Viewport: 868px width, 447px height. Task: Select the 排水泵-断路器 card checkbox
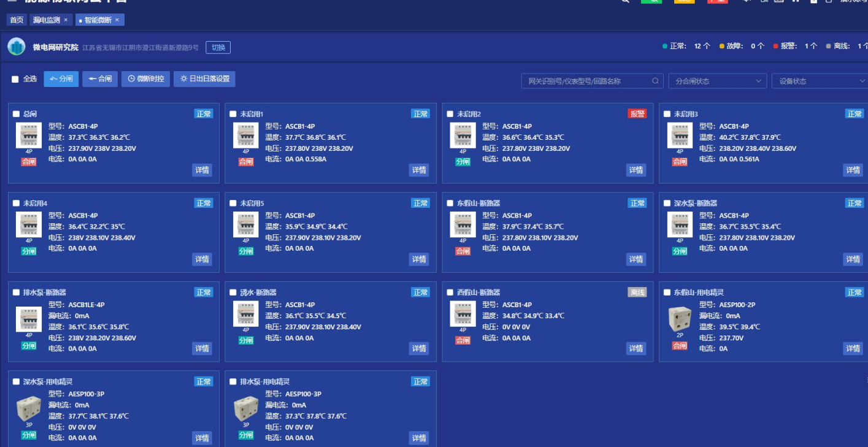(16, 292)
